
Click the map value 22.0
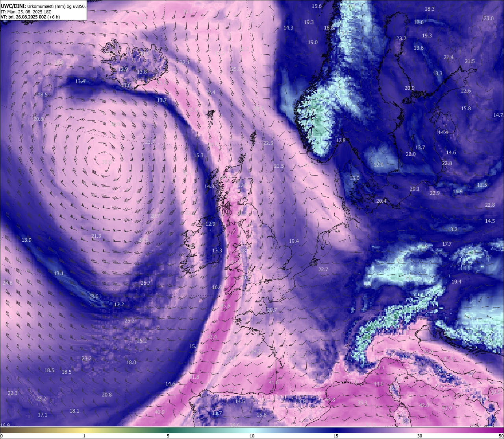[x=411, y=154]
